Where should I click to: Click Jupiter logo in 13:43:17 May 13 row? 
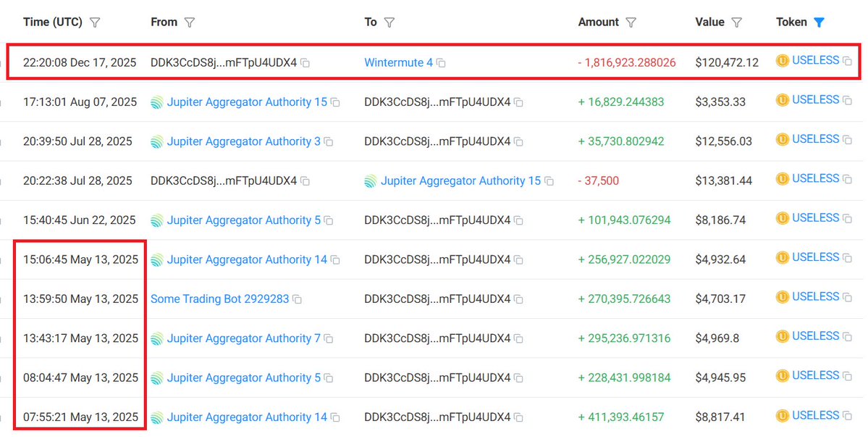pos(156,338)
